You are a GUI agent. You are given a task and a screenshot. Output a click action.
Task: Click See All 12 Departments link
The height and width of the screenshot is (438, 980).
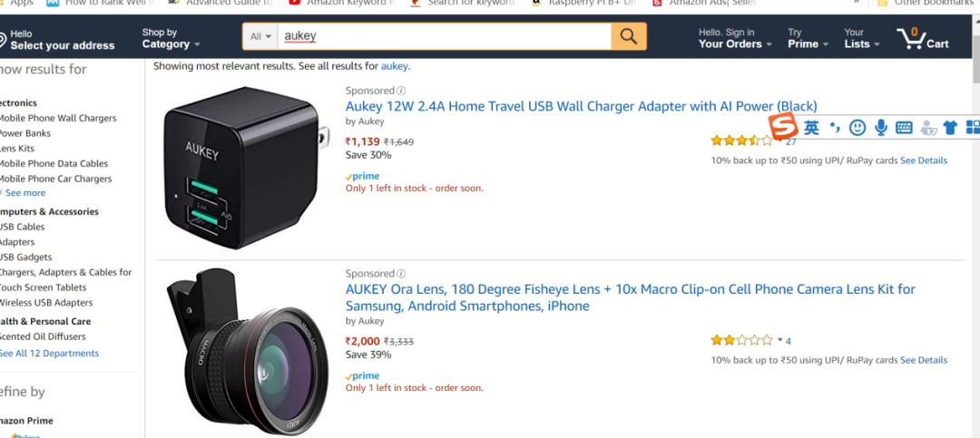(x=49, y=353)
